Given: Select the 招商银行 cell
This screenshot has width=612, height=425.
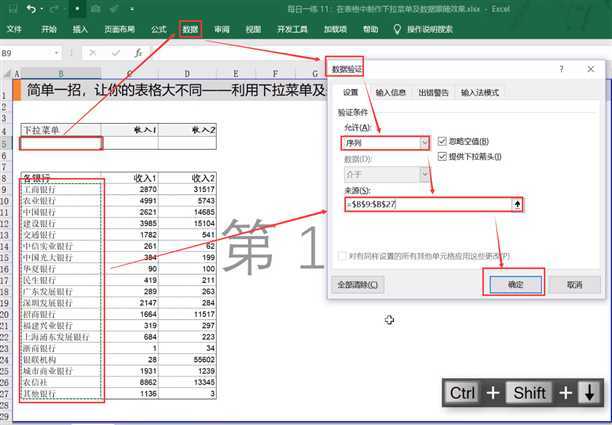Looking at the screenshot, I should (61, 314).
